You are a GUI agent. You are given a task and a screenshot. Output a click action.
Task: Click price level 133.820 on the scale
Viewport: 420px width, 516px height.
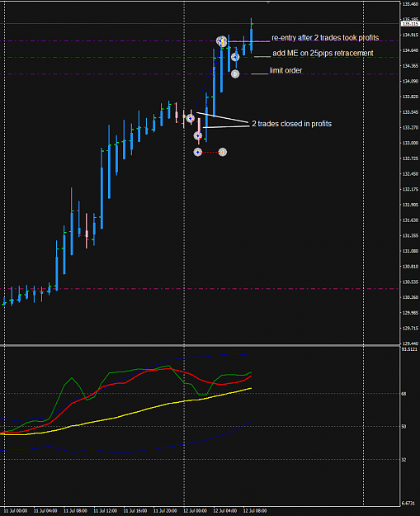(410, 97)
